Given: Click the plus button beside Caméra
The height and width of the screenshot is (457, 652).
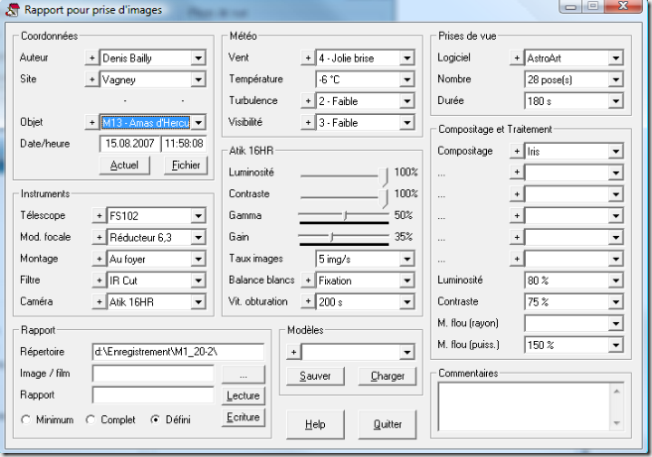Looking at the screenshot, I should (x=98, y=301).
